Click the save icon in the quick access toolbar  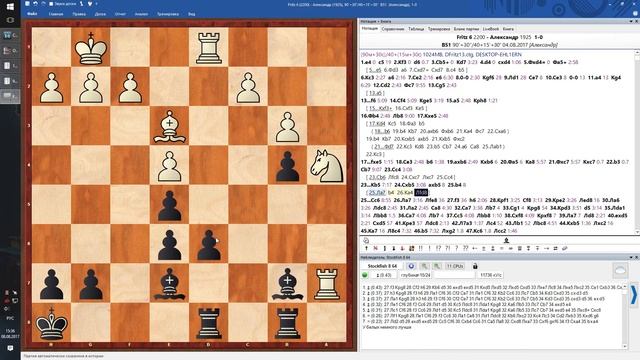[27, 4]
